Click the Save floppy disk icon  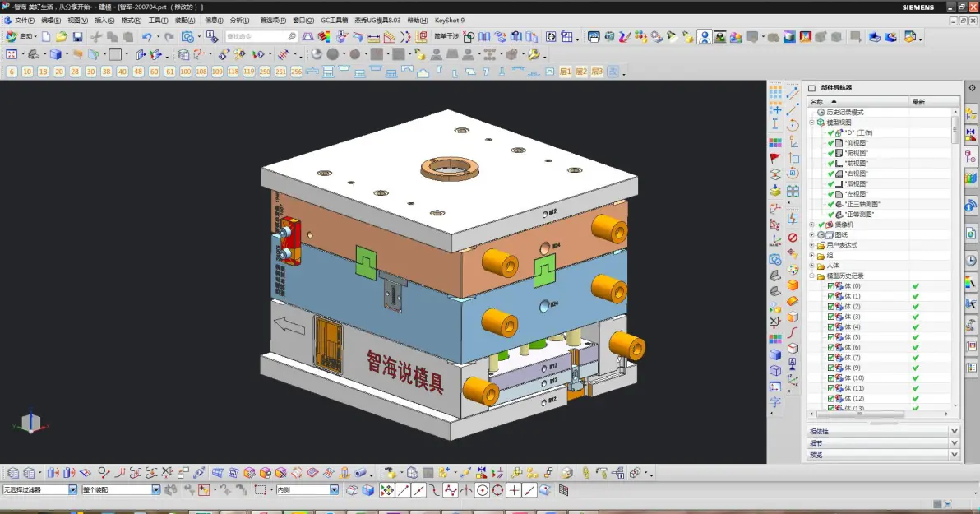(x=77, y=37)
